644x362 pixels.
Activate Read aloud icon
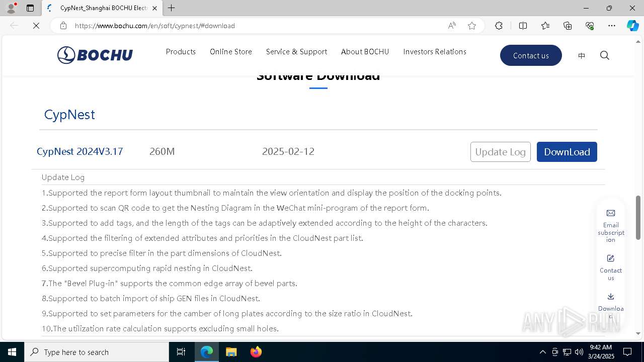point(452,26)
